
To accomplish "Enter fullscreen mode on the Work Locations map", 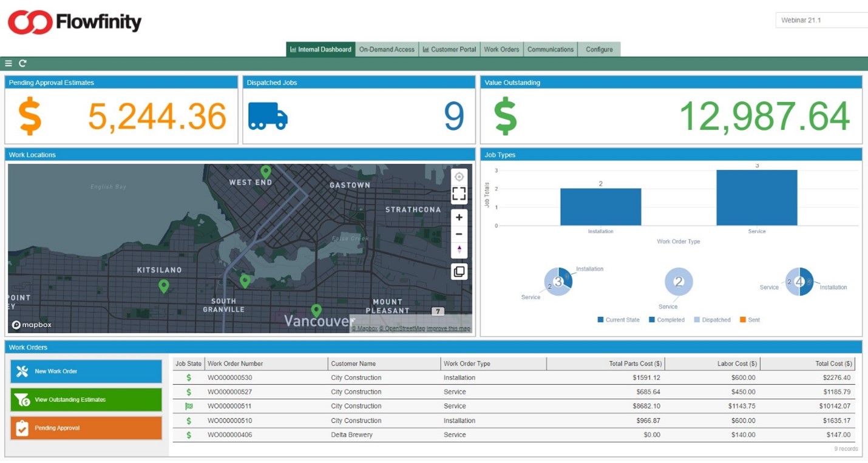I will coord(459,194).
